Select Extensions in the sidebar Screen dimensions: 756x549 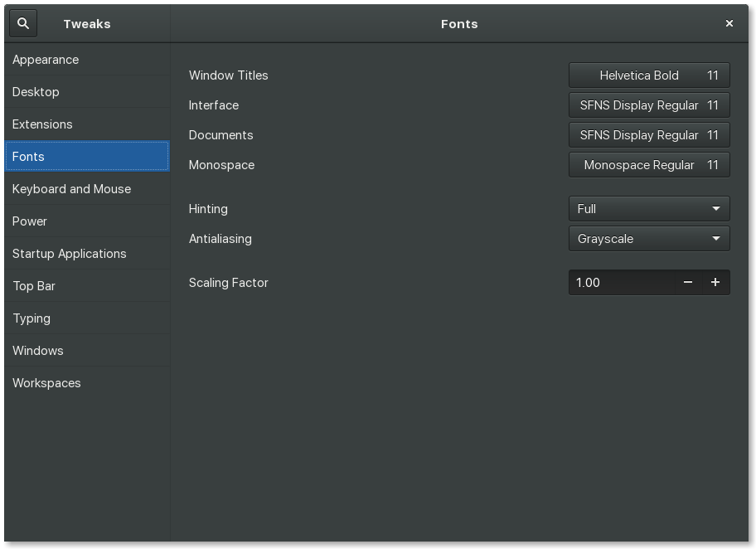pos(42,124)
